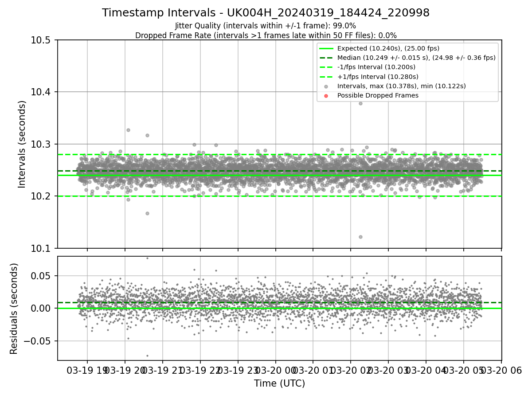Click the gray Intervals dot legend marker
The height and width of the screenshot is (399, 532).
tap(326, 86)
